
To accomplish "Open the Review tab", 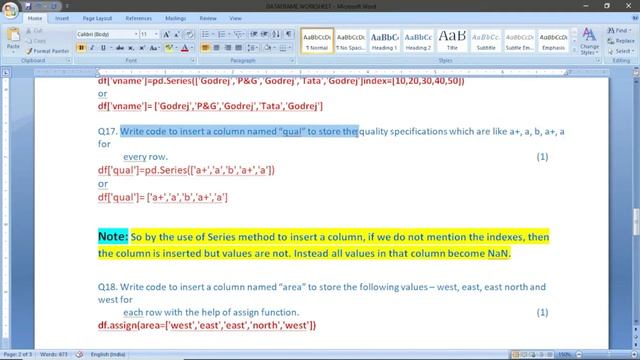I will (x=208, y=18).
